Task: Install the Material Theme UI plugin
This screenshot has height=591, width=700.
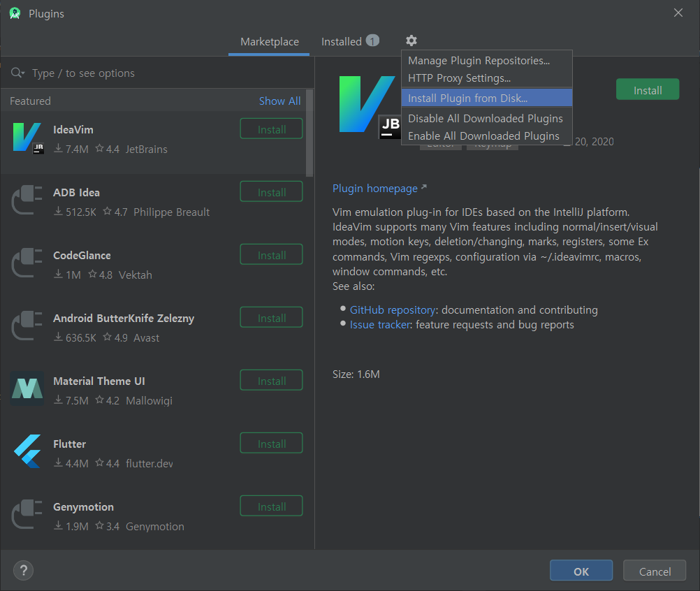Action: (272, 381)
